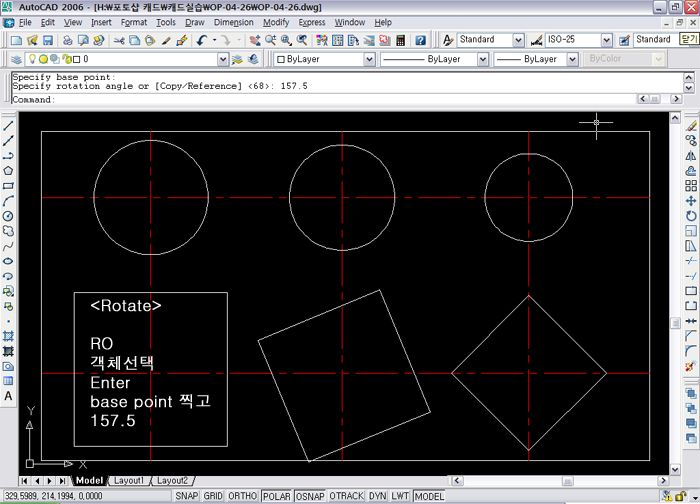Open the Modify menu

(x=276, y=22)
